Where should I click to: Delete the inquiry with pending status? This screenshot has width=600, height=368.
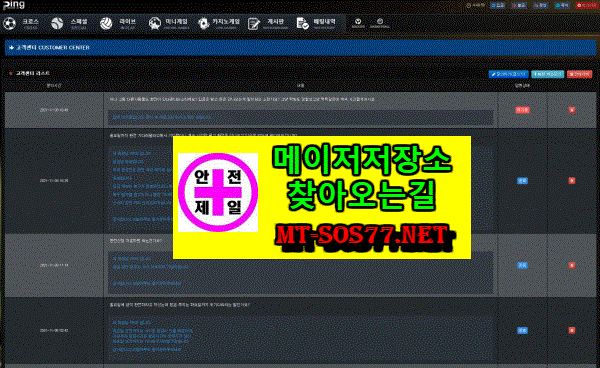pos(572,110)
